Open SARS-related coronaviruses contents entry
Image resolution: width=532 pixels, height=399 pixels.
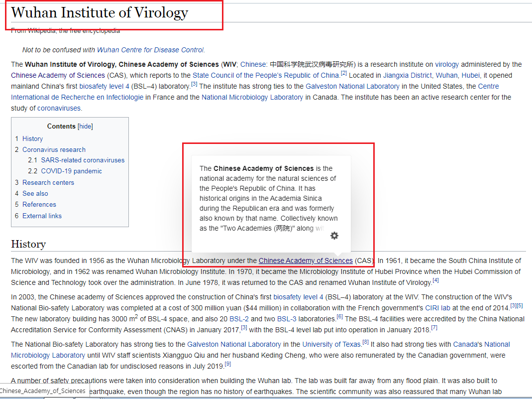[83, 160]
